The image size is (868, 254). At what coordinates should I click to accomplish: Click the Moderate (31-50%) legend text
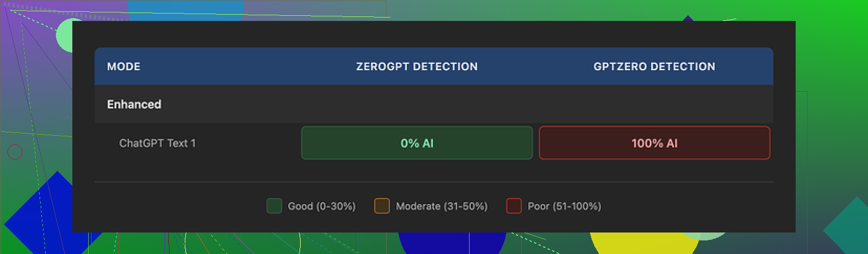coord(441,206)
